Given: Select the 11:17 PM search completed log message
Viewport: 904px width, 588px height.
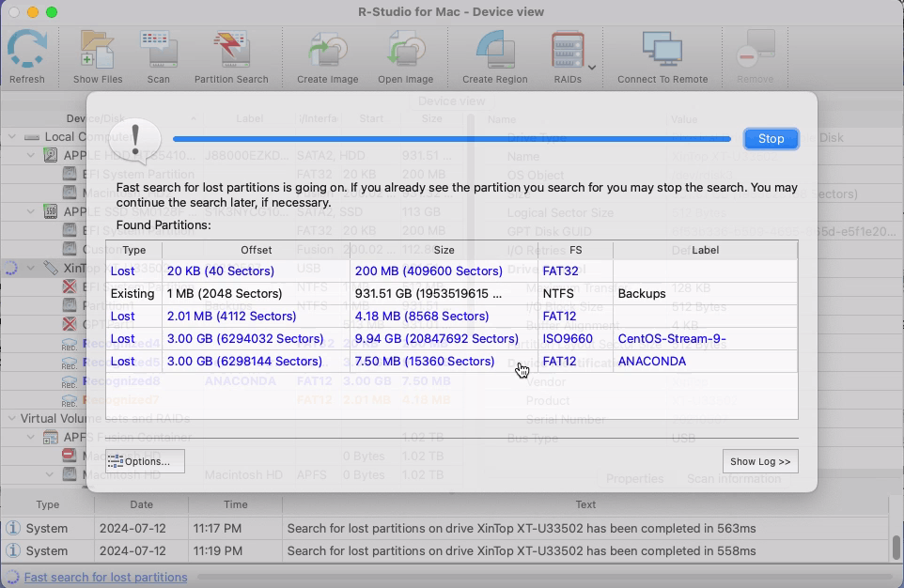Looking at the screenshot, I should (522, 528).
